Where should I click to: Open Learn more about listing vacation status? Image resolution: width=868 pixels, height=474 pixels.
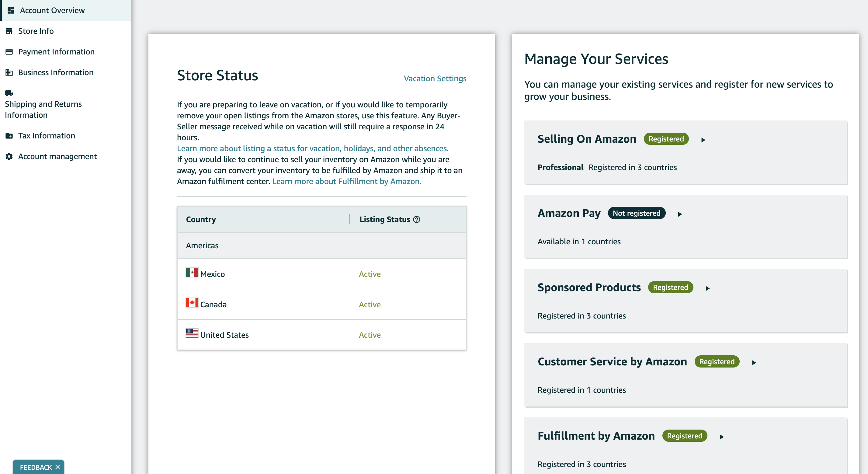coord(313,148)
